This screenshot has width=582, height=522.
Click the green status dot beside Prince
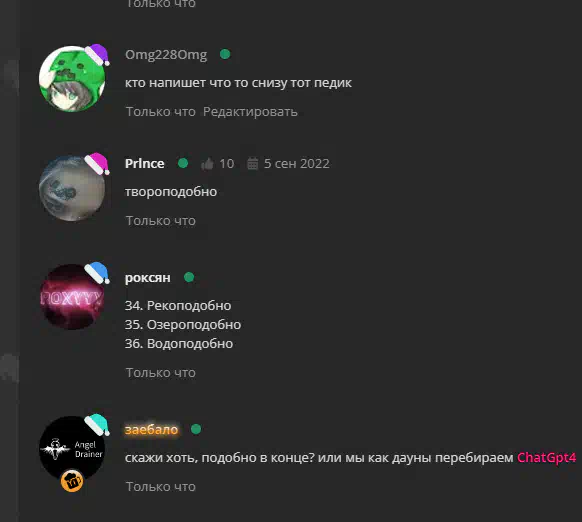(x=183, y=163)
